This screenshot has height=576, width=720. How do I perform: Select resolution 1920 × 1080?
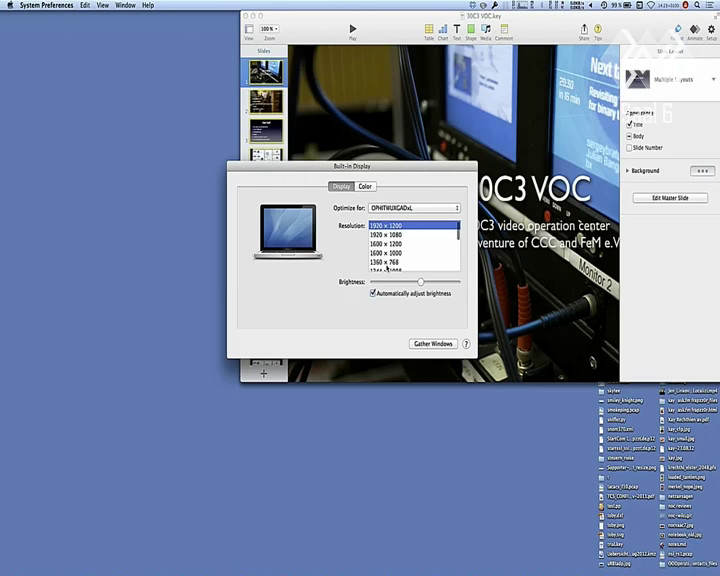[x=412, y=235]
